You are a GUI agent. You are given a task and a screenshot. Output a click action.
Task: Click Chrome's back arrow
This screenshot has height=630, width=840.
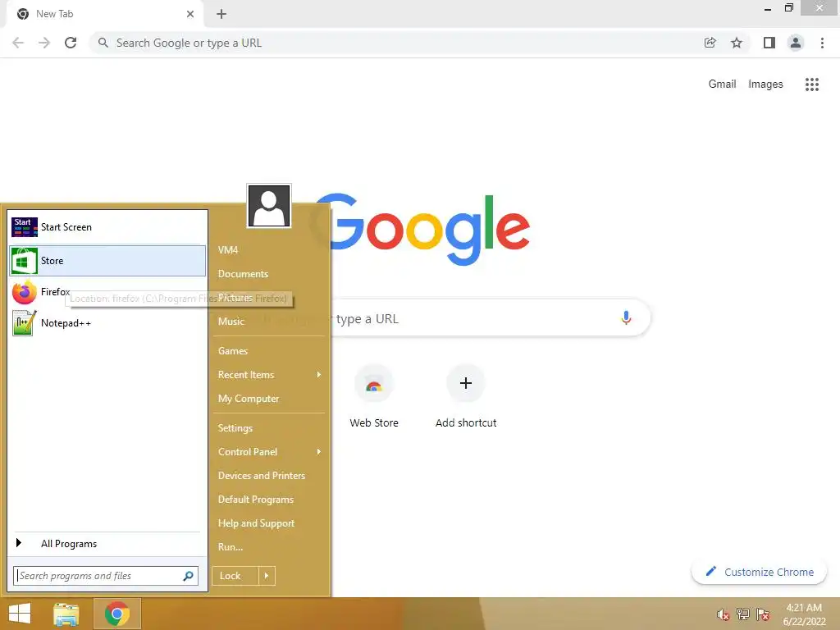pos(18,43)
